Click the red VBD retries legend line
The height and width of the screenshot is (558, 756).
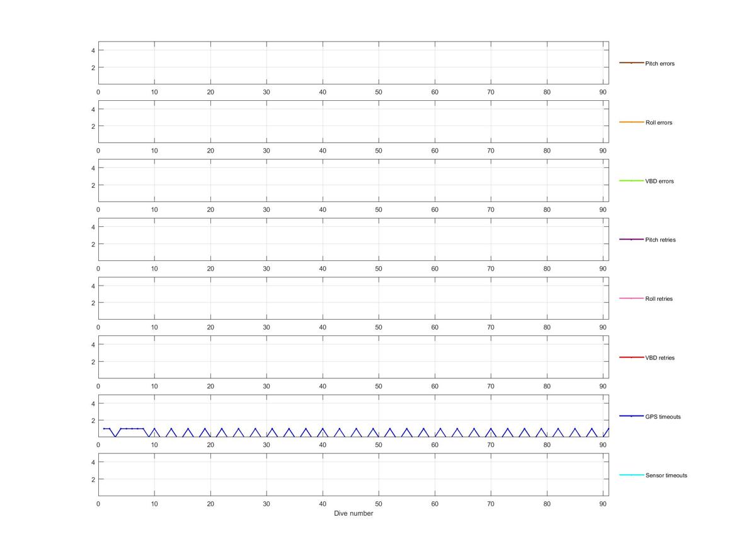click(x=631, y=357)
